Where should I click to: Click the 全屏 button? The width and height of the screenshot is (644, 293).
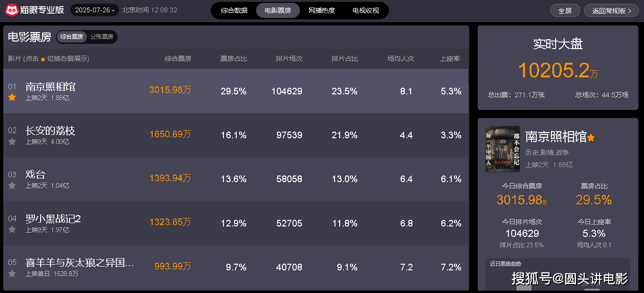point(565,11)
